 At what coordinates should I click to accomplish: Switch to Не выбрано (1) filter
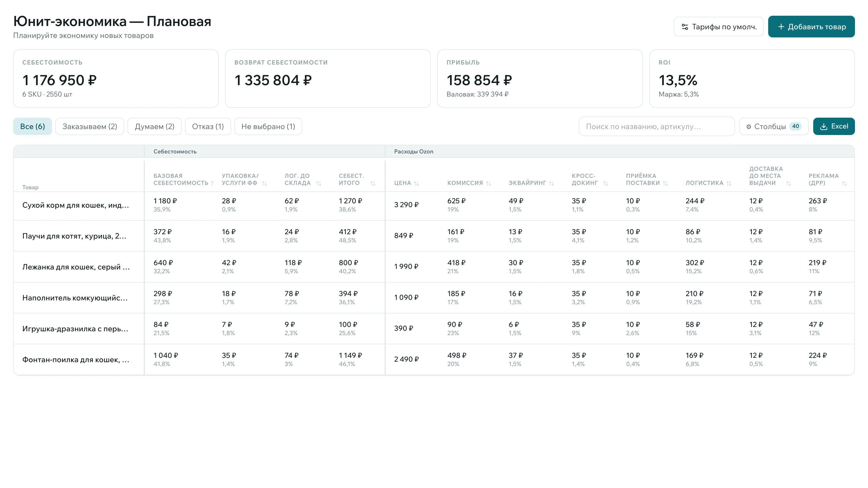pos(268,126)
